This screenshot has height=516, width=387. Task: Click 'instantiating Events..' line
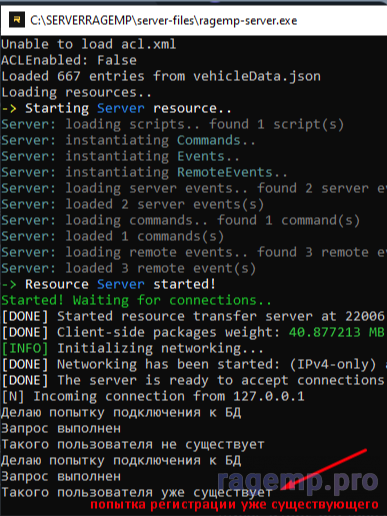(121, 156)
